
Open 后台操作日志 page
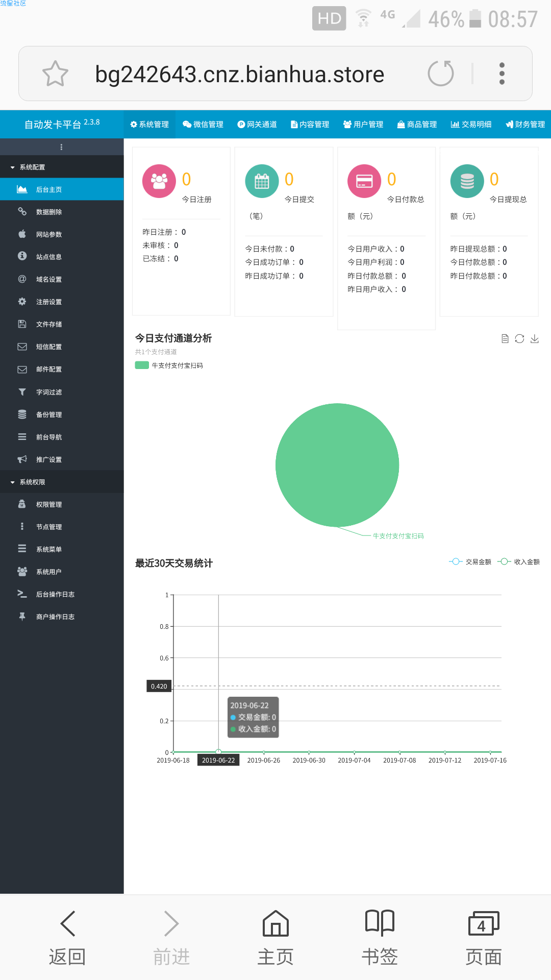pos(62,594)
